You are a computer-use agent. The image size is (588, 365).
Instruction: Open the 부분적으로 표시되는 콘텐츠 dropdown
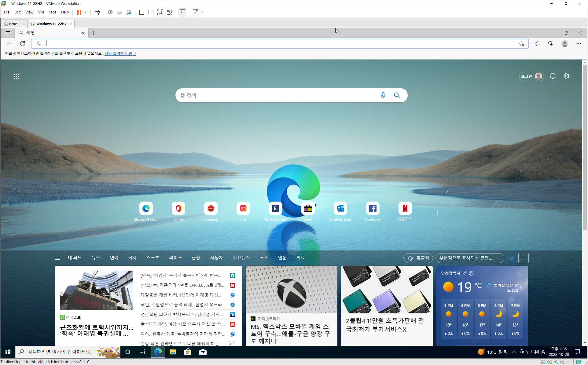(470, 258)
